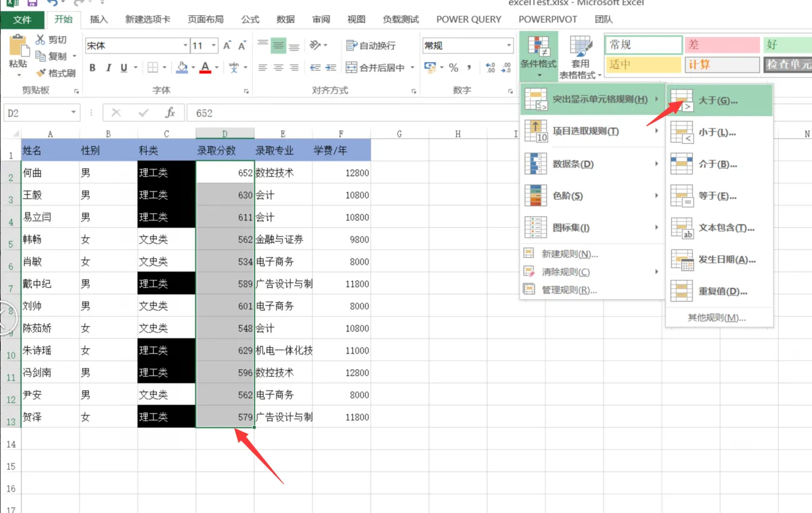The width and height of the screenshot is (812, 513).
Task: Expand 项目选取规则(T) submenu
Action: click(x=592, y=131)
